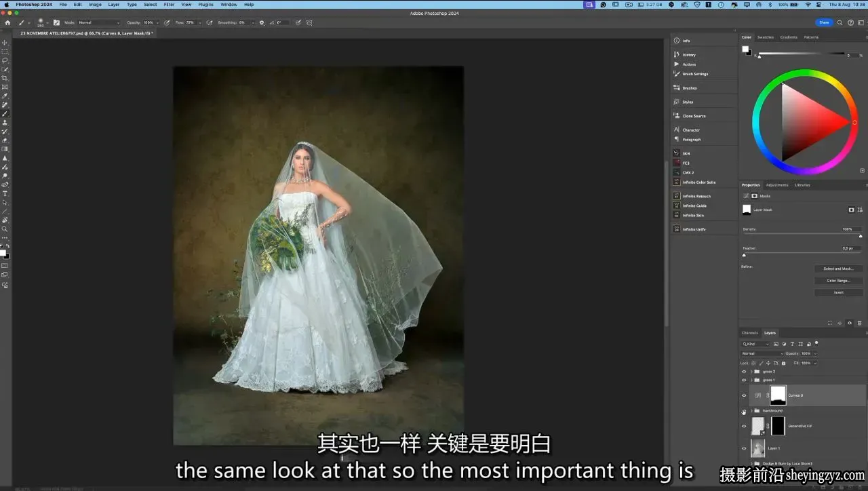Image resolution: width=868 pixels, height=491 pixels.
Task: Click the foreground color swatch in toolbar
Action: tap(3, 252)
